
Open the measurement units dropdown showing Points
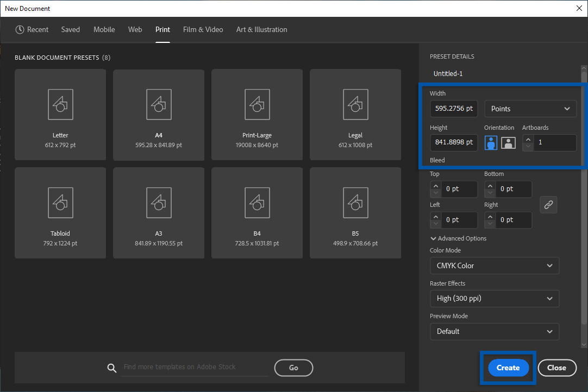[x=530, y=109]
